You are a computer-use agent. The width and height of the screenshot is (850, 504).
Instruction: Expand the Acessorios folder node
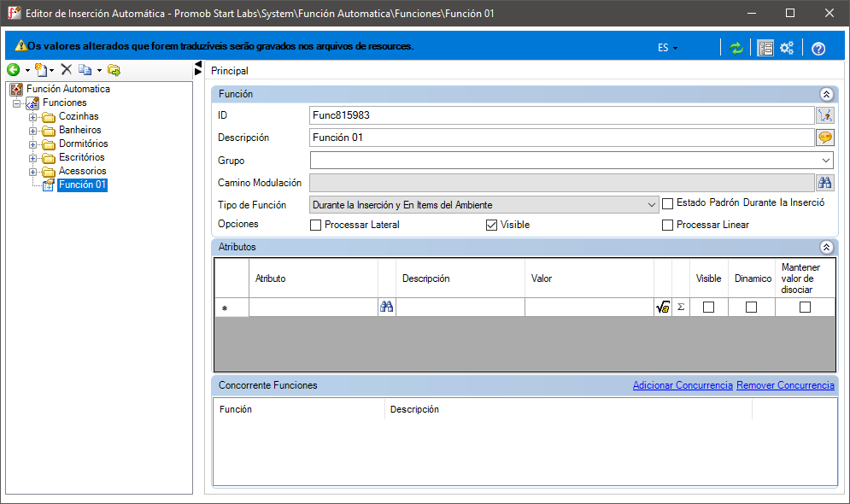33,172
